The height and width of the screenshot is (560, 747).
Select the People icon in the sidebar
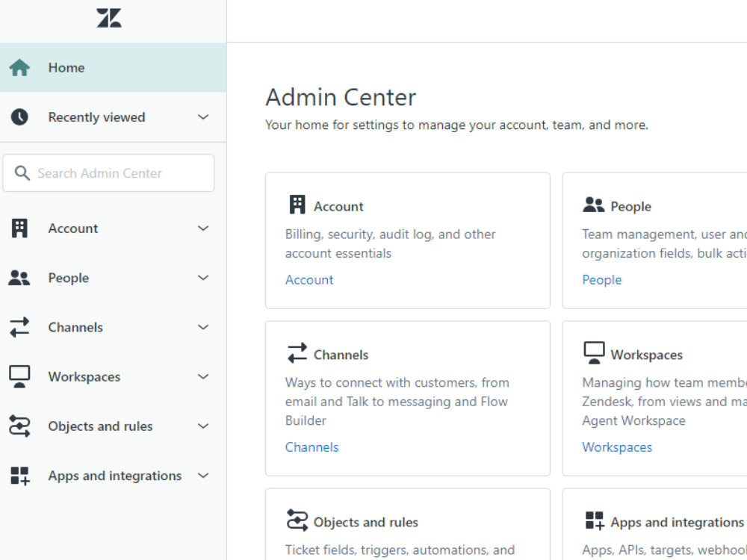pos(19,277)
